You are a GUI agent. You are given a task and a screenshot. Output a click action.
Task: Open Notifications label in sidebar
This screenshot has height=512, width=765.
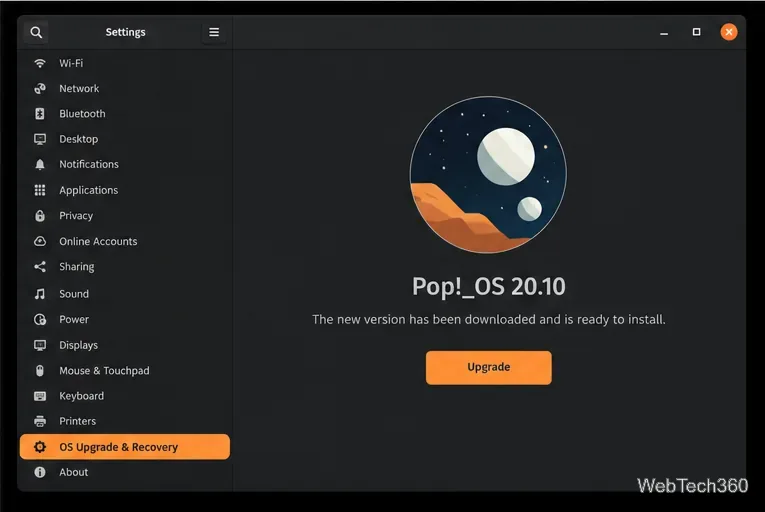89,164
